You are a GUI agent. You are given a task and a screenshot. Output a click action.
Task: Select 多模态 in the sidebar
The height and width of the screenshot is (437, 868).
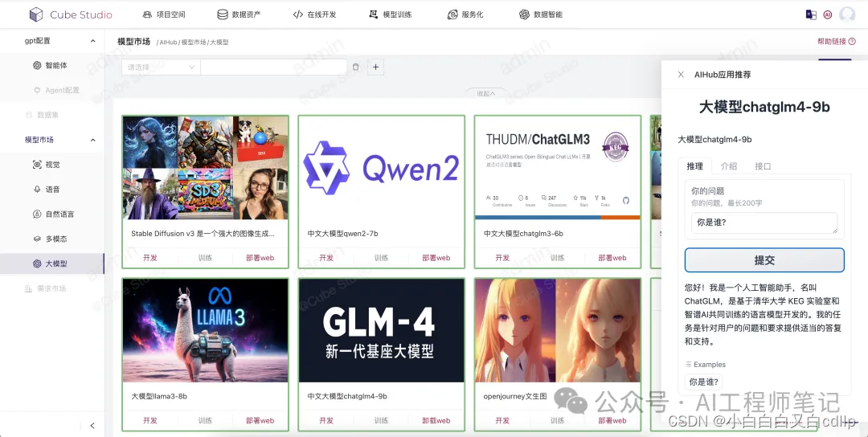pos(52,239)
